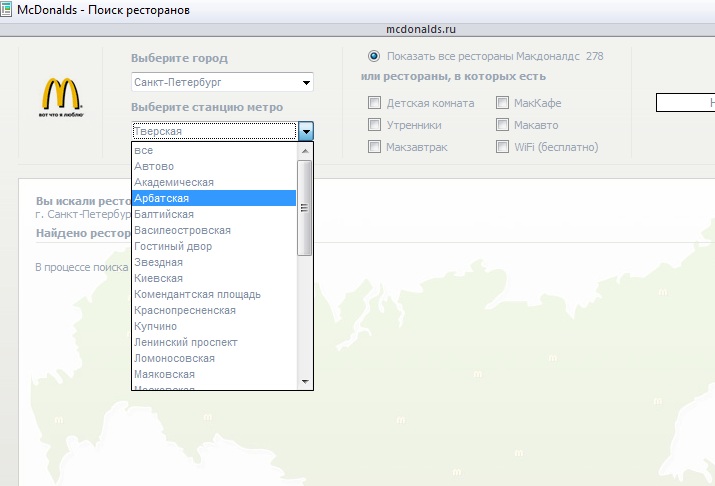Click the Тверская metro station field
This screenshot has width=715, height=486.
[215, 131]
